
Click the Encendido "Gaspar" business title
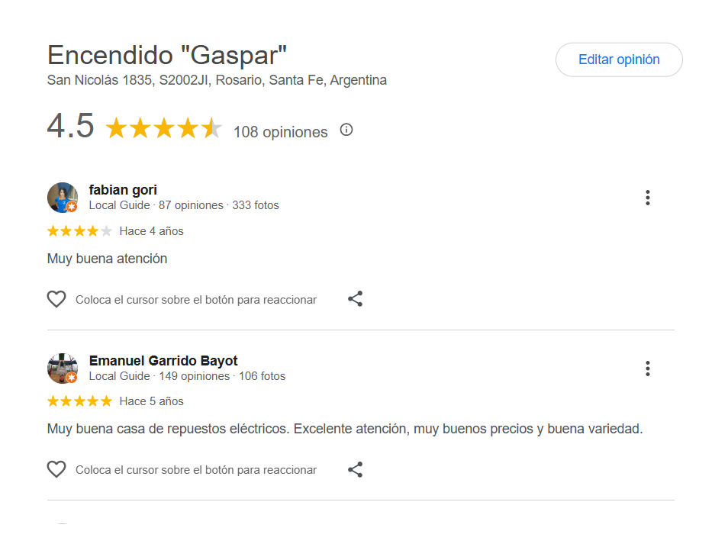(167, 56)
